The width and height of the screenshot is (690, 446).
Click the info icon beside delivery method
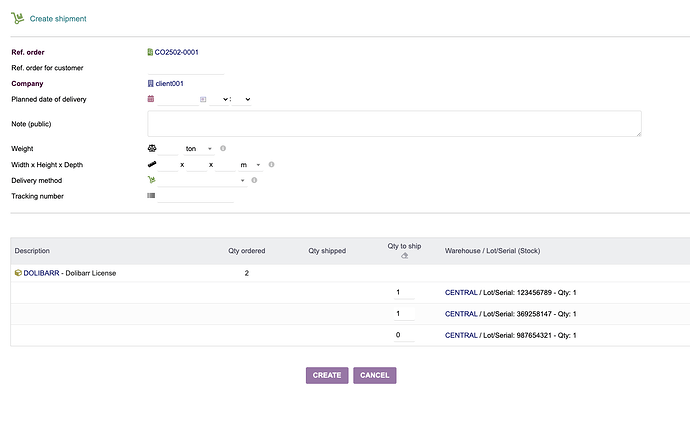coord(255,180)
